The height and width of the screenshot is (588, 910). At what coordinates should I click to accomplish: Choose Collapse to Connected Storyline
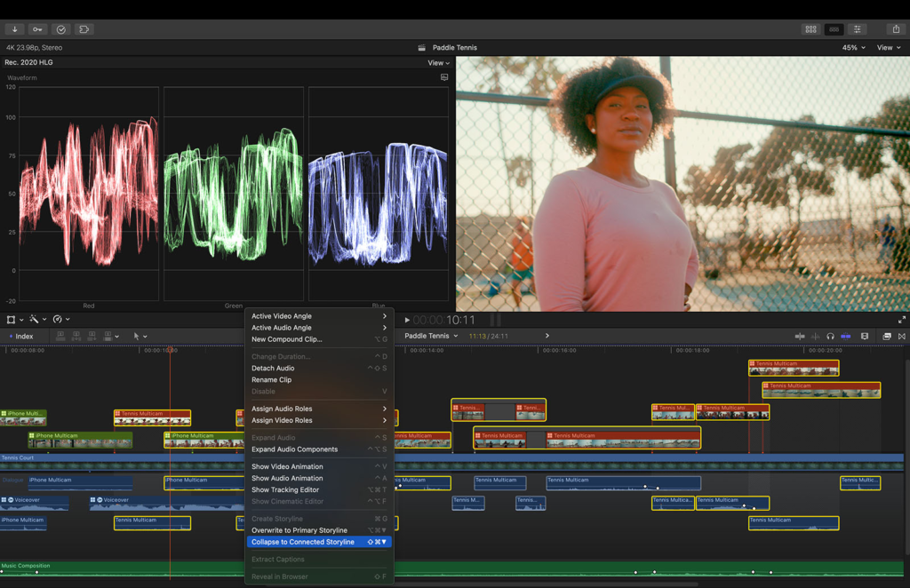pyautogui.click(x=302, y=542)
